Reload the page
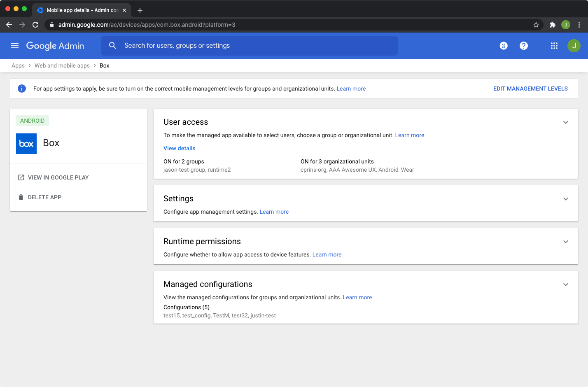Viewport: 588px width, 387px height. [x=35, y=25]
